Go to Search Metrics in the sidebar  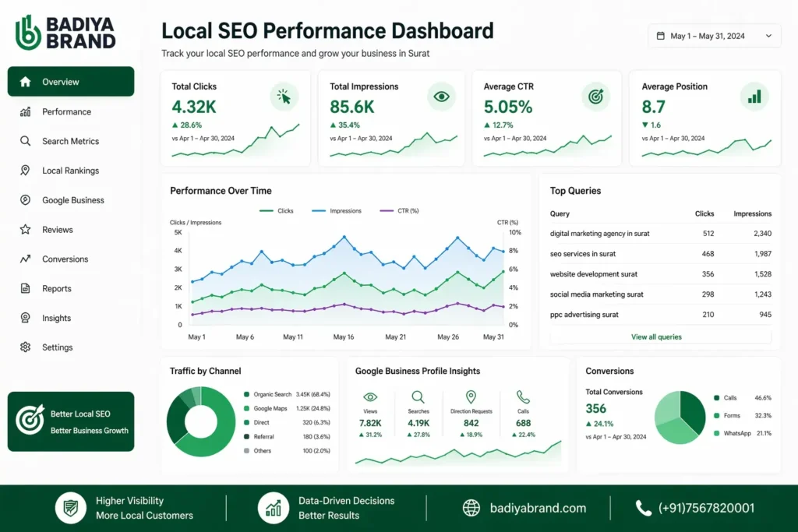pos(70,141)
